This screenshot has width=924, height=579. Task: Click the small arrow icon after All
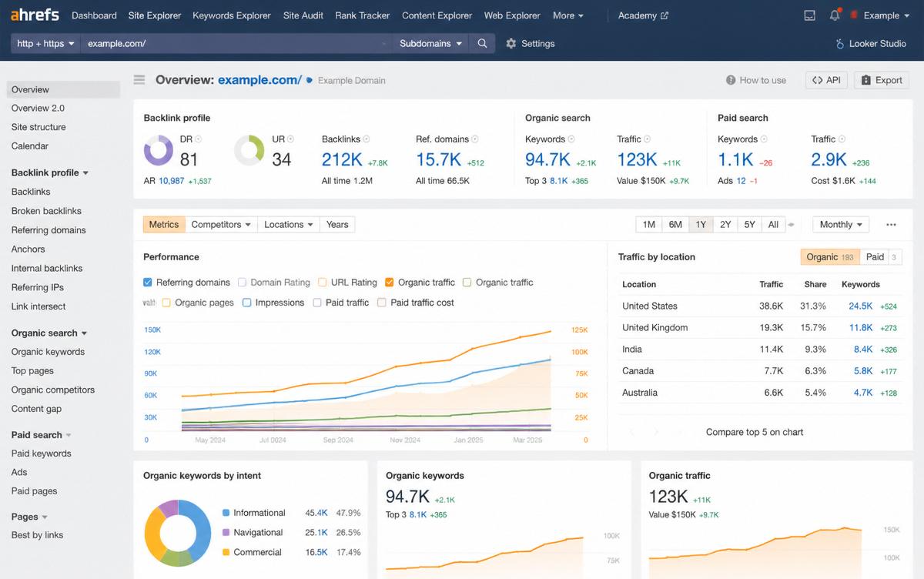[x=791, y=225]
